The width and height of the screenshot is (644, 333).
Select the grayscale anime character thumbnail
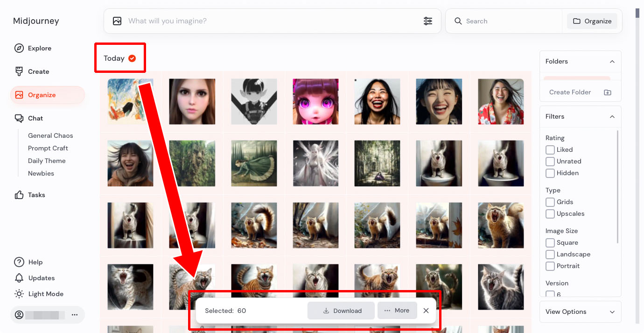point(254,101)
